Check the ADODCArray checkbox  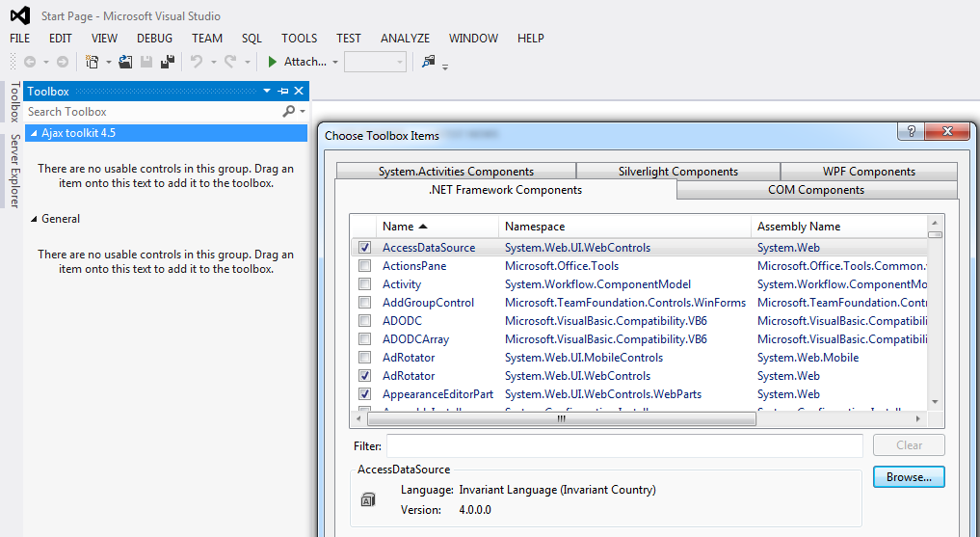(x=364, y=338)
